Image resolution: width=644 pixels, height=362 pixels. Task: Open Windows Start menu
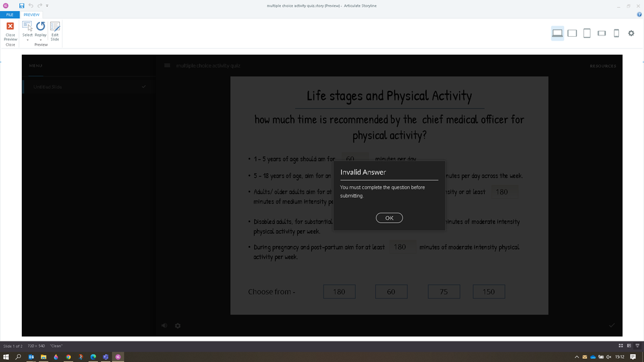click(6, 357)
